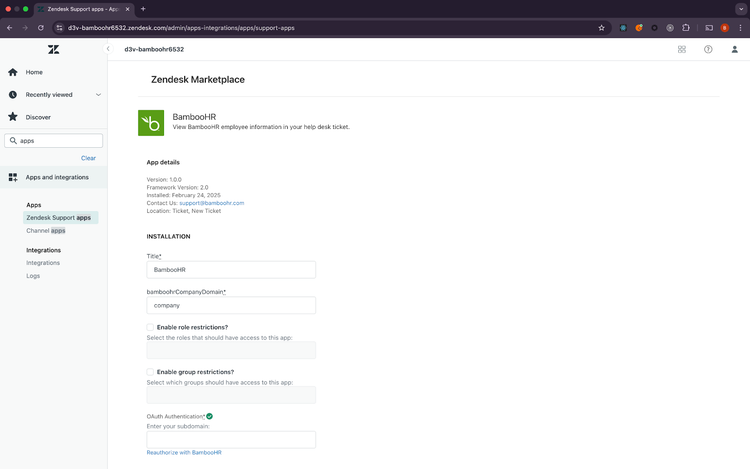
Task: Click the Zendesk Marketplace heading
Action: pyautogui.click(x=198, y=80)
